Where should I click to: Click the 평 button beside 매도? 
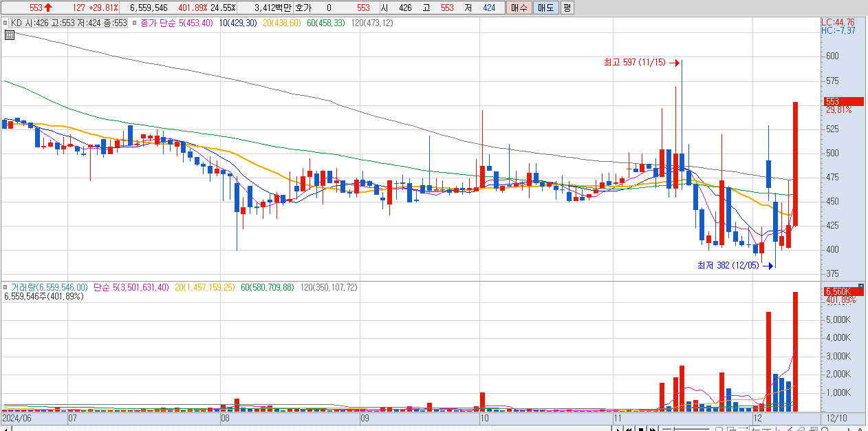[x=566, y=8]
